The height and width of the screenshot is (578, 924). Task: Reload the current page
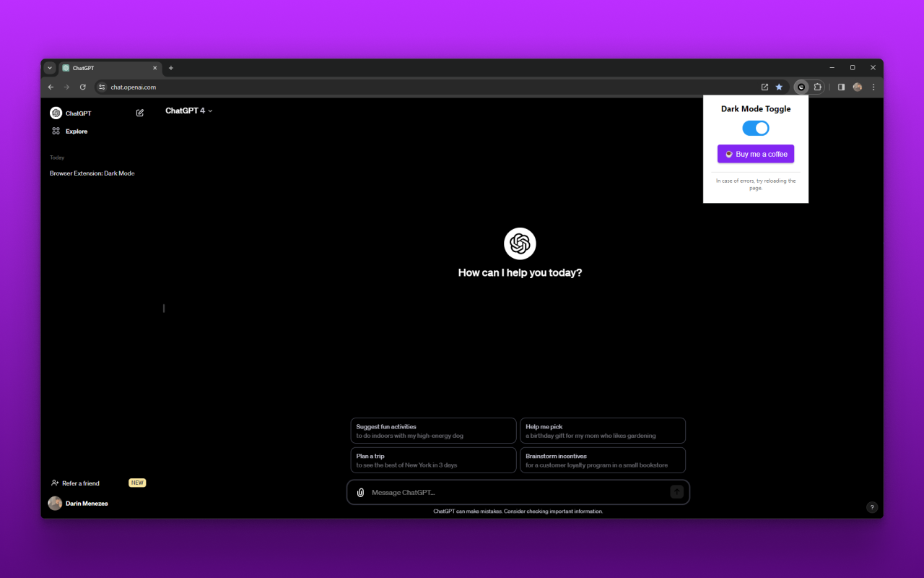coord(82,87)
